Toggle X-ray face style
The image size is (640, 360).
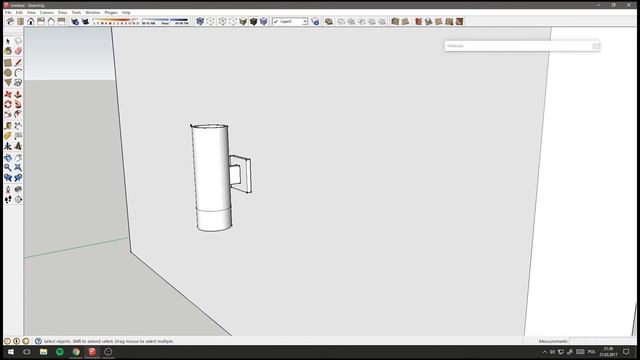tap(200, 21)
